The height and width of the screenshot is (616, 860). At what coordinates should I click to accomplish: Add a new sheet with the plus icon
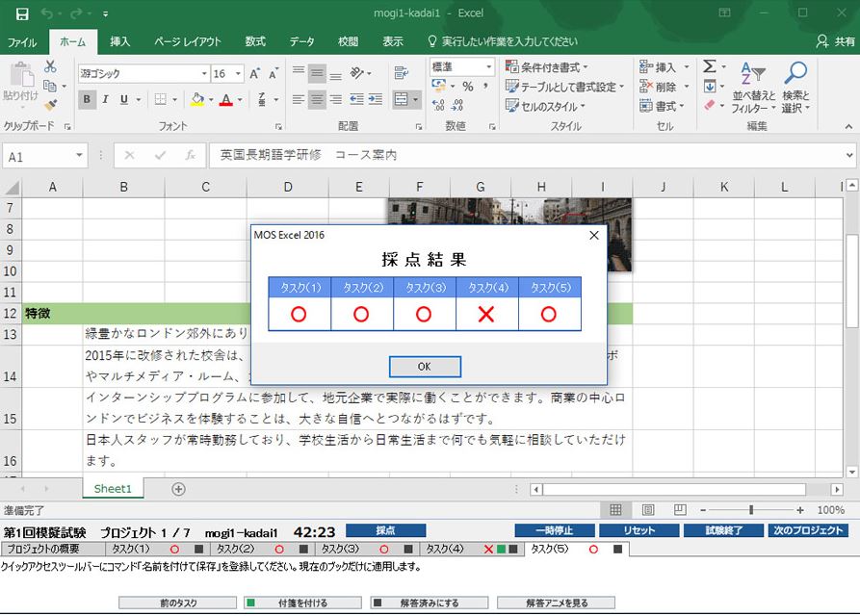click(x=178, y=489)
